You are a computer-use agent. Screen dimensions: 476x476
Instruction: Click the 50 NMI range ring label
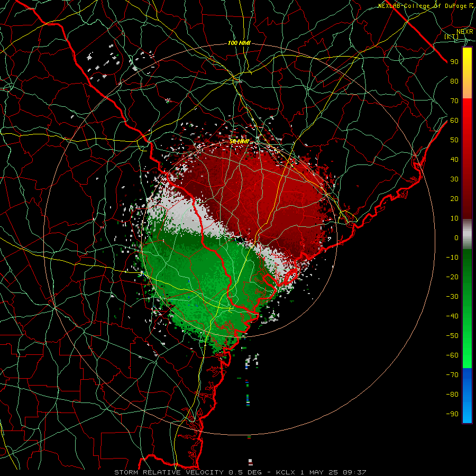pos(239,141)
